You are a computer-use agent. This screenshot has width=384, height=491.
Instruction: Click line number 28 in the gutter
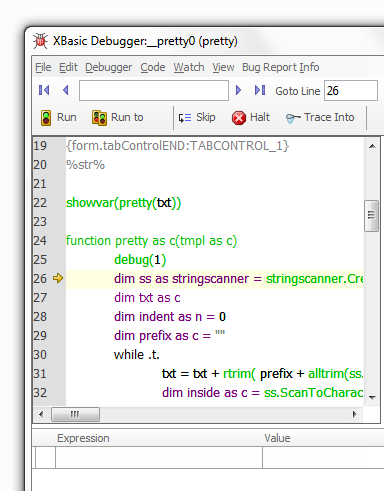(40, 317)
